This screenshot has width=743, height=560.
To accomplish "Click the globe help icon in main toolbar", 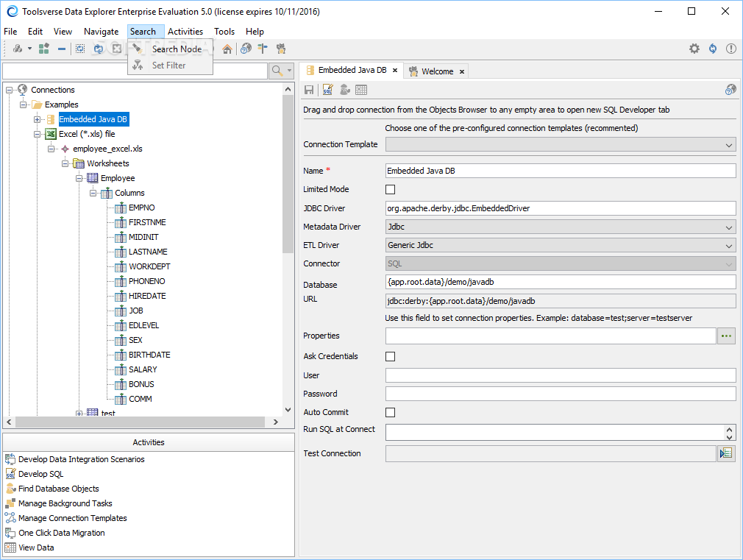I will point(246,49).
